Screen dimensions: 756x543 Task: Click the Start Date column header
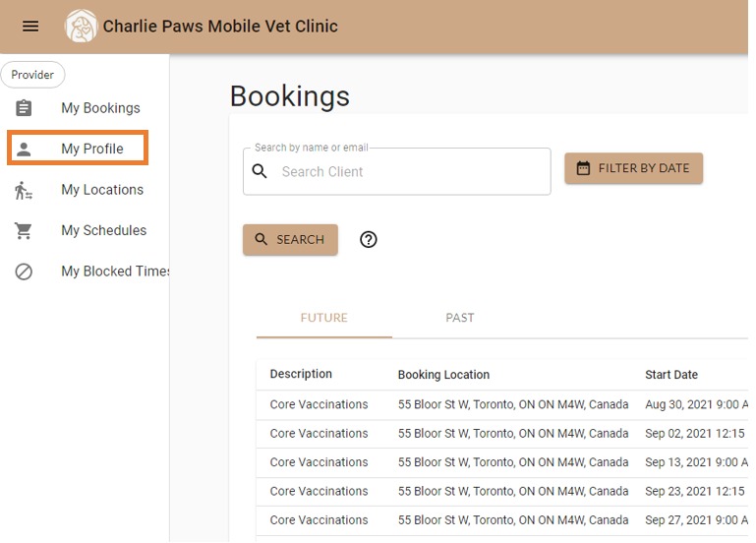click(x=671, y=375)
